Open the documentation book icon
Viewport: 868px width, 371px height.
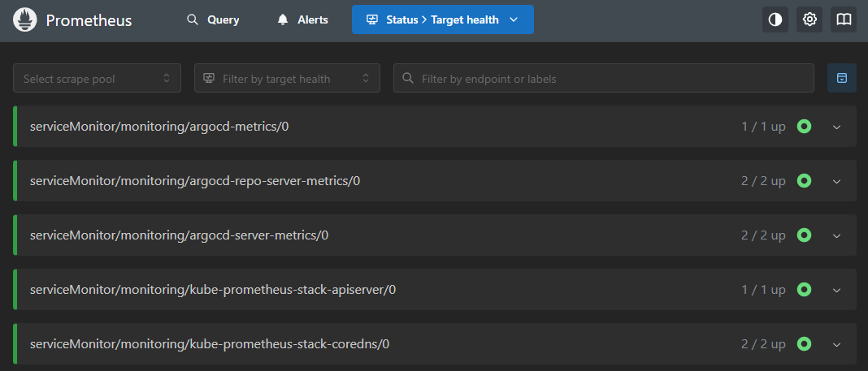coord(844,20)
